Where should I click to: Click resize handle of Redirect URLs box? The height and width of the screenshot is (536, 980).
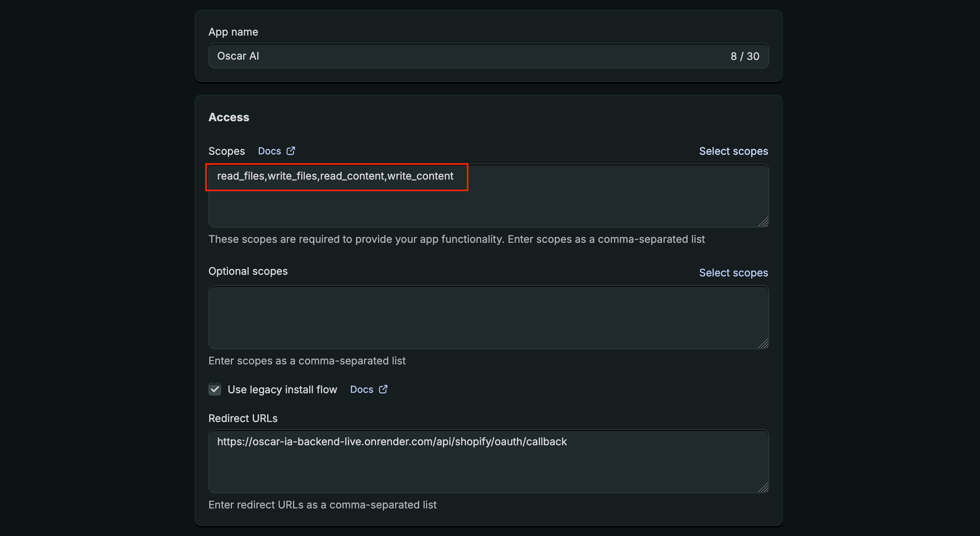tap(763, 488)
